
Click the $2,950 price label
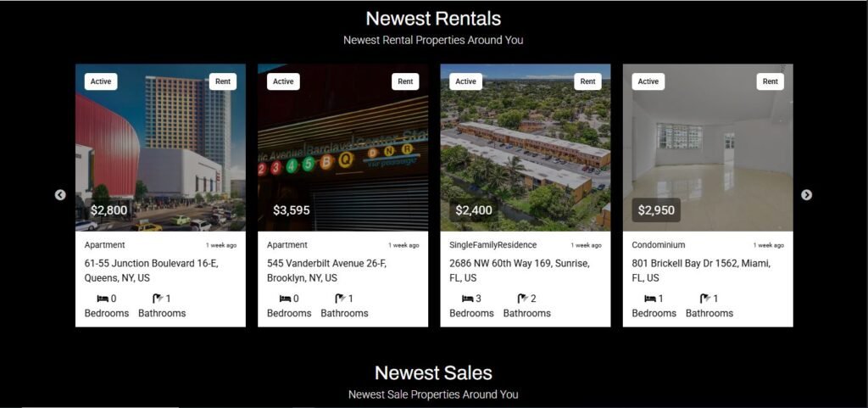tap(656, 210)
